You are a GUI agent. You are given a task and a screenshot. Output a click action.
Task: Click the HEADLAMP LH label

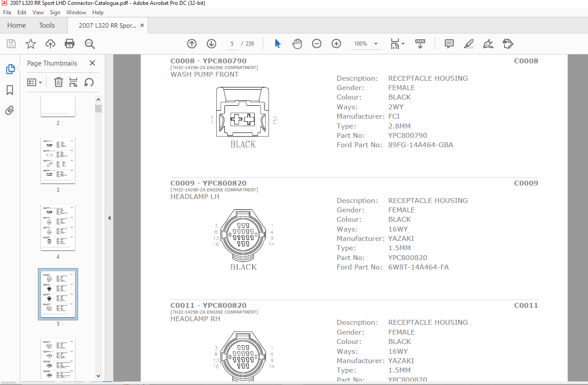click(195, 197)
